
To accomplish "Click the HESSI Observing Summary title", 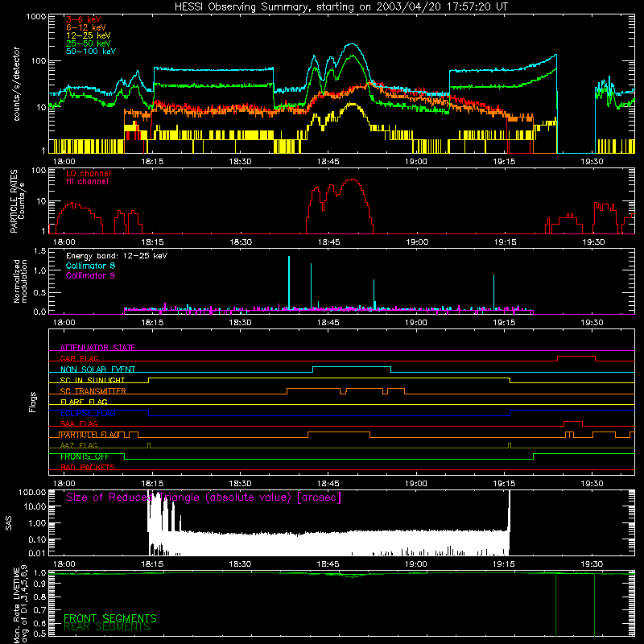I will pos(341,6).
